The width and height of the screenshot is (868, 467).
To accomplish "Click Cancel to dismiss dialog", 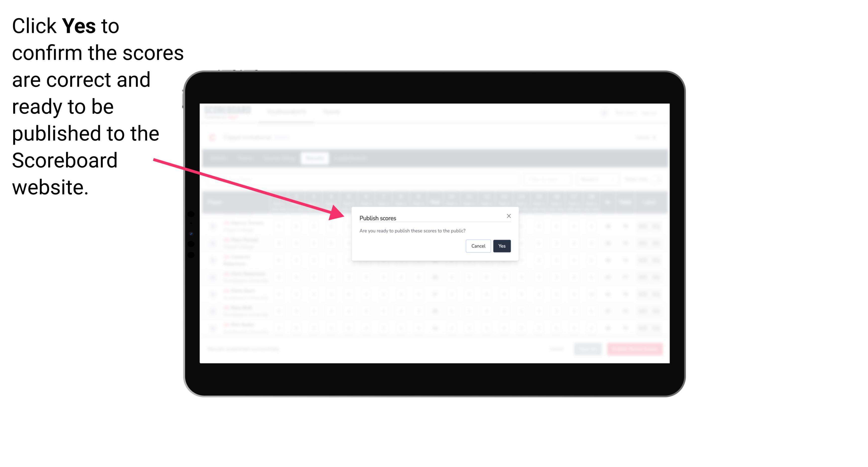I will click(478, 245).
